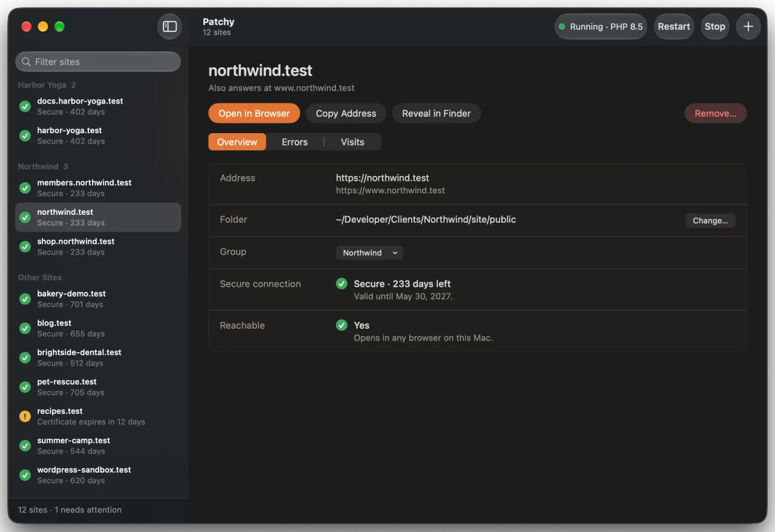Click '12 sites · 1 needs attention' status
The width and height of the screenshot is (775, 532).
coord(70,510)
